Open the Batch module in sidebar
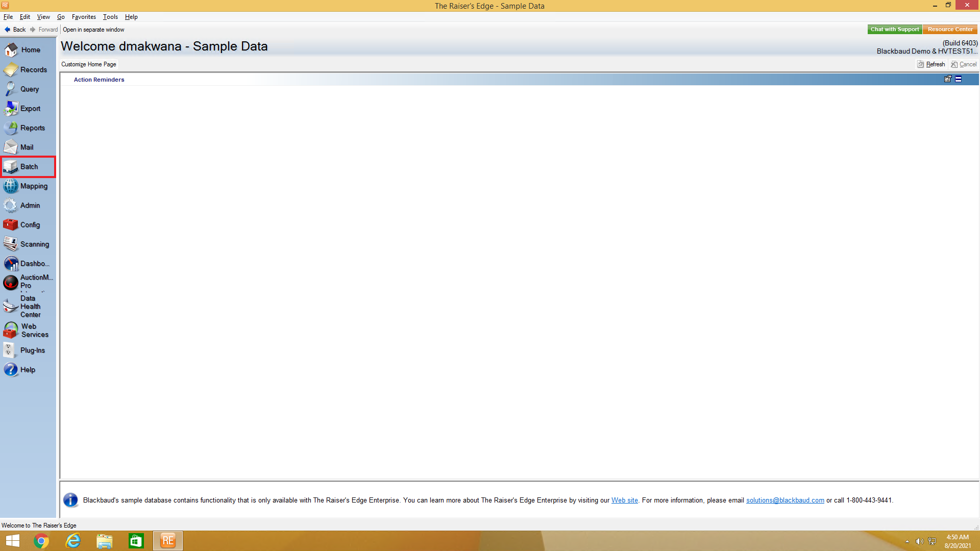This screenshot has height=551, width=980. point(28,167)
